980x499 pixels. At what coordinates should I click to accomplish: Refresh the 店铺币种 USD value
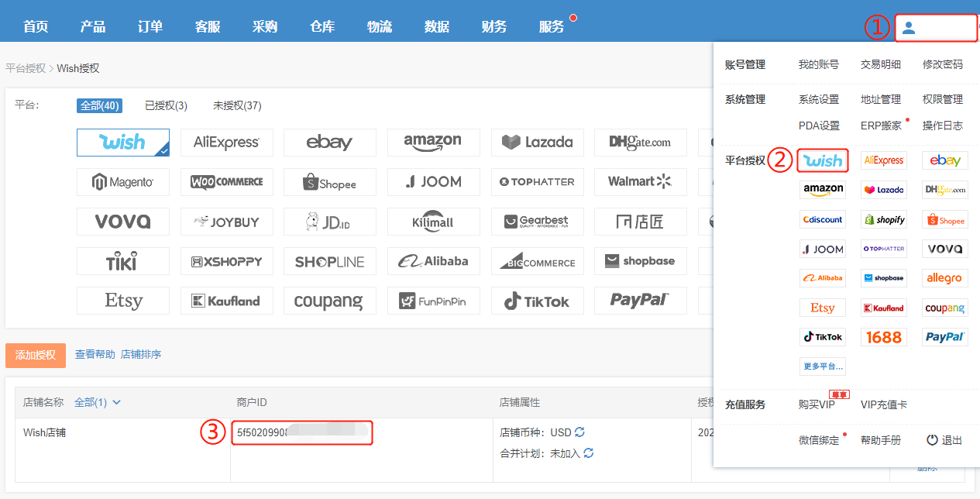pyautogui.click(x=579, y=432)
